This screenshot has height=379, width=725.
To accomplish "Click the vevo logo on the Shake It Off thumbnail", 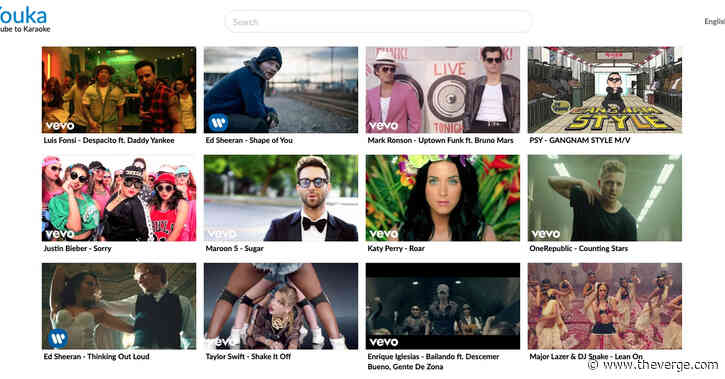I will (222, 342).
